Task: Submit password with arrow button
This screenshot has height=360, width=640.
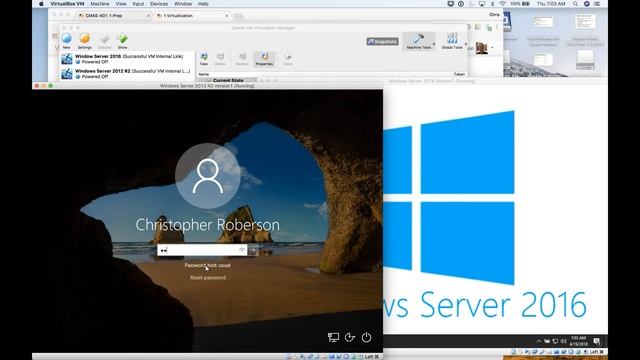Action: [253, 250]
